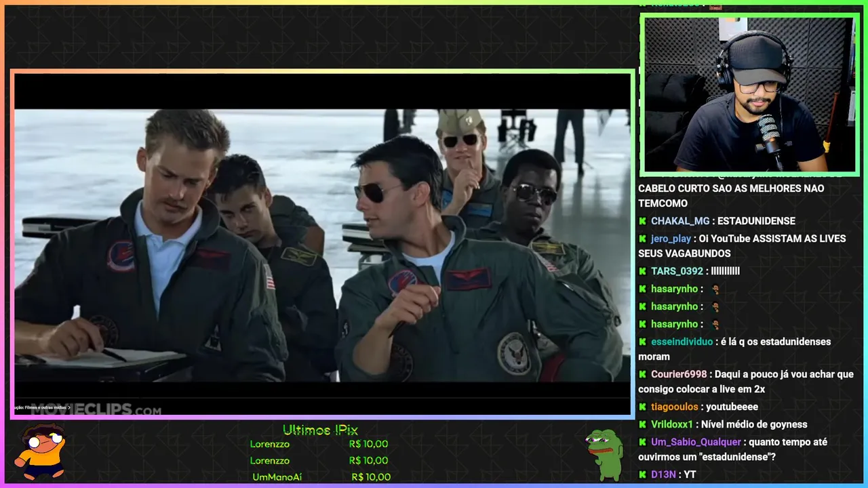Click the 'youtubeeee' chat message
Screen dimensions: 868x488
click(x=732, y=407)
